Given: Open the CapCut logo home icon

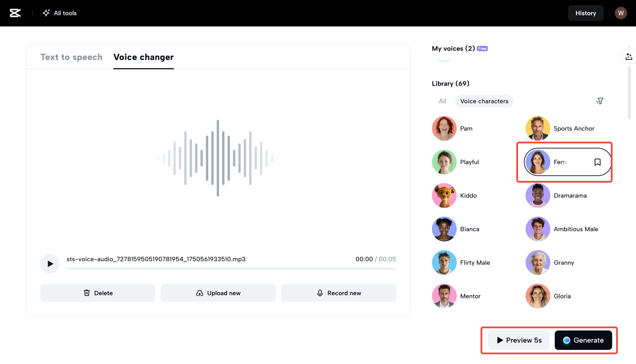Looking at the screenshot, I should click(x=15, y=13).
